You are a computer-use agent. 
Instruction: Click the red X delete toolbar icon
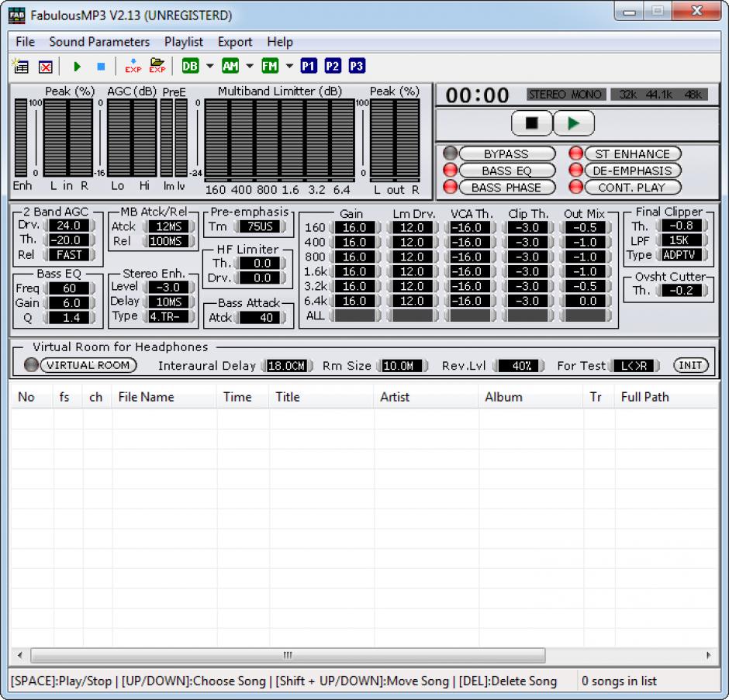[46, 67]
